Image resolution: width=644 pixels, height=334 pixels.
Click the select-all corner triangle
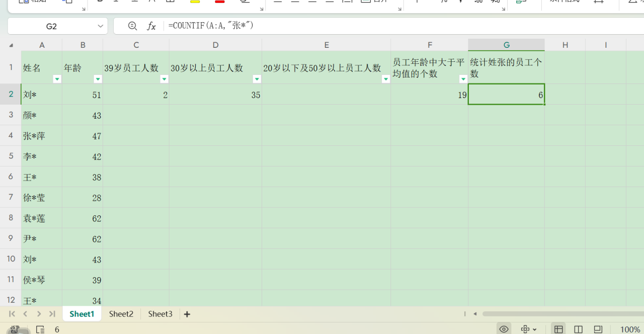point(11,45)
